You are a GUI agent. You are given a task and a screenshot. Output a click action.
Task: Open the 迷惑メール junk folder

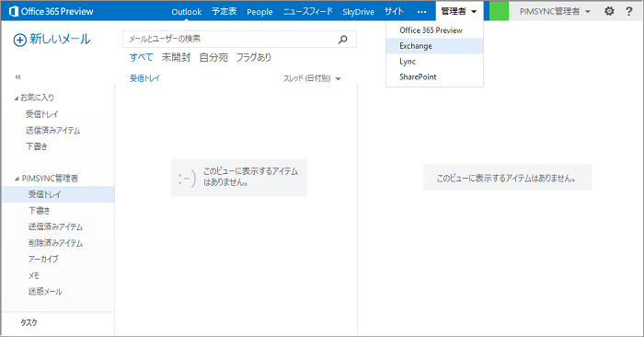pos(45,291)
